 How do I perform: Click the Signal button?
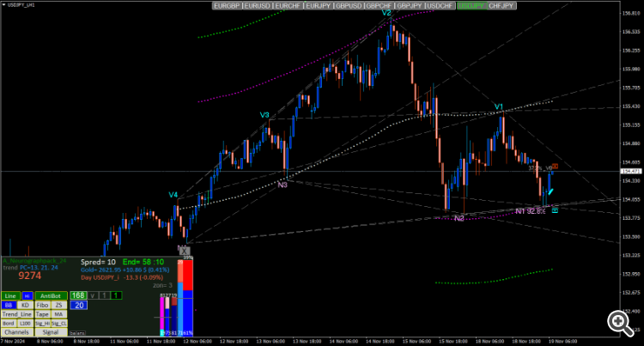coord(52,332)
